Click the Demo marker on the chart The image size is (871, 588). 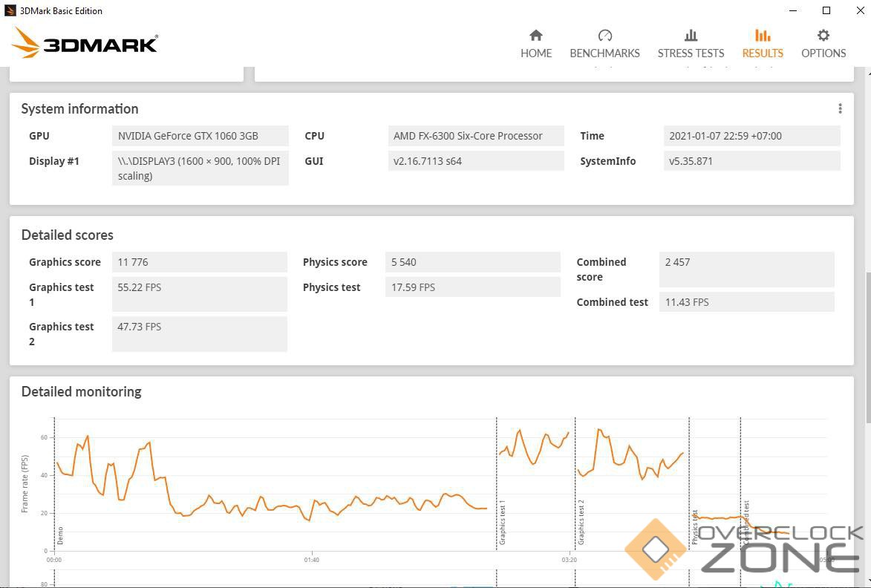[x=60, y=536]
